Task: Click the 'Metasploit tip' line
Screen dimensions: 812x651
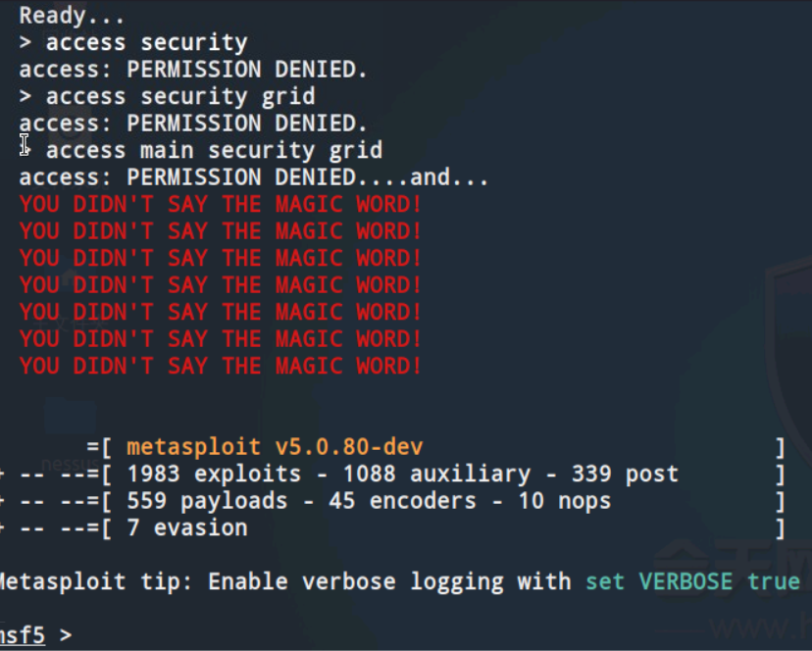Action: point(284,580)
